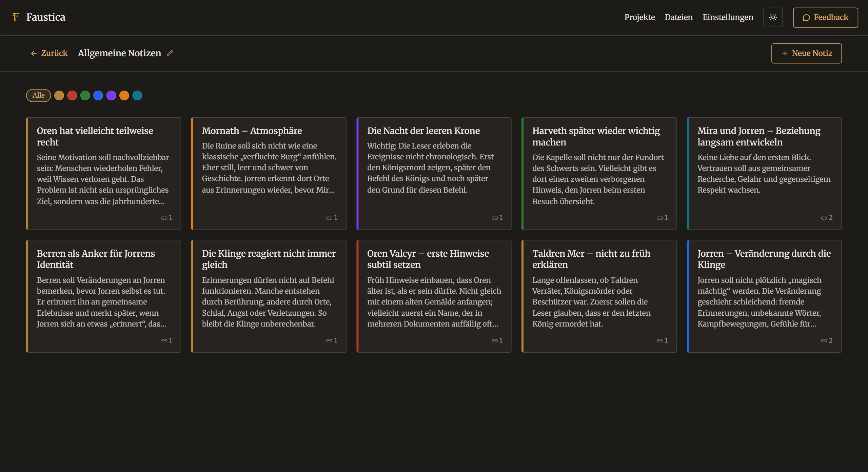Viewport: 868px width, 472px height.
Task: Open the Dateien menu item
Action: click(x=678, y=17)
